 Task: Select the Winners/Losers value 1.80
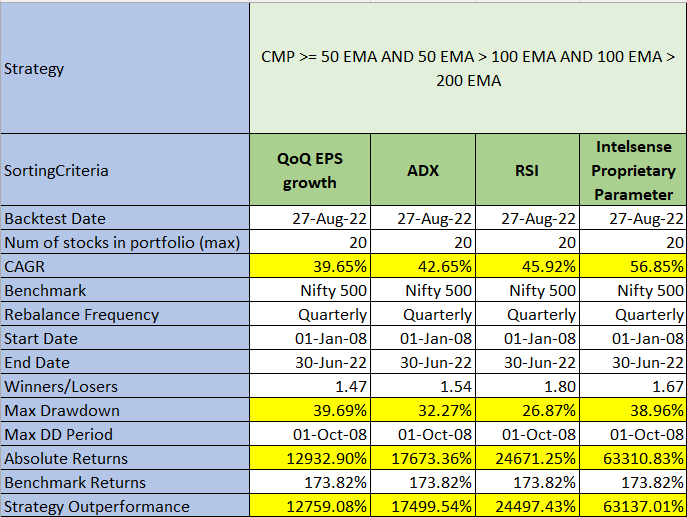click(x=526, y=387)
